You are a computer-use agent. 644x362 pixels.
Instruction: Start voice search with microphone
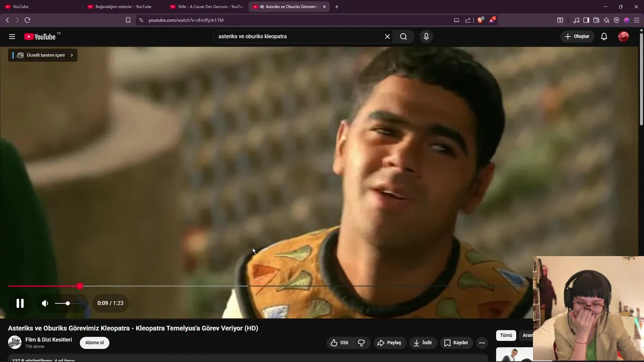[x=426, y=37]
